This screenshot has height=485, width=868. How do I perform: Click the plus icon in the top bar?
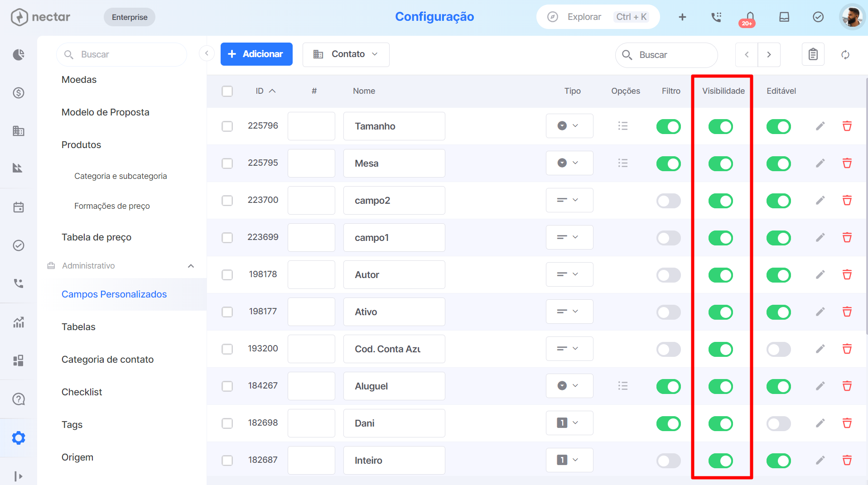(682, 17)
